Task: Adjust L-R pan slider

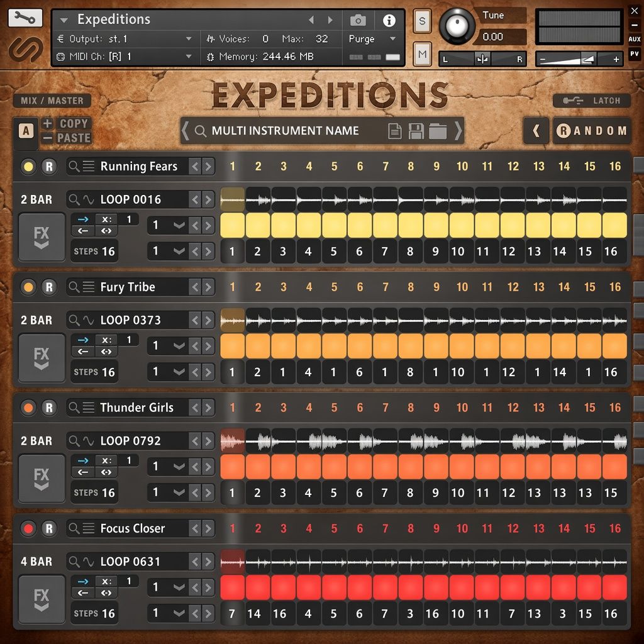Action: (482, 59)
